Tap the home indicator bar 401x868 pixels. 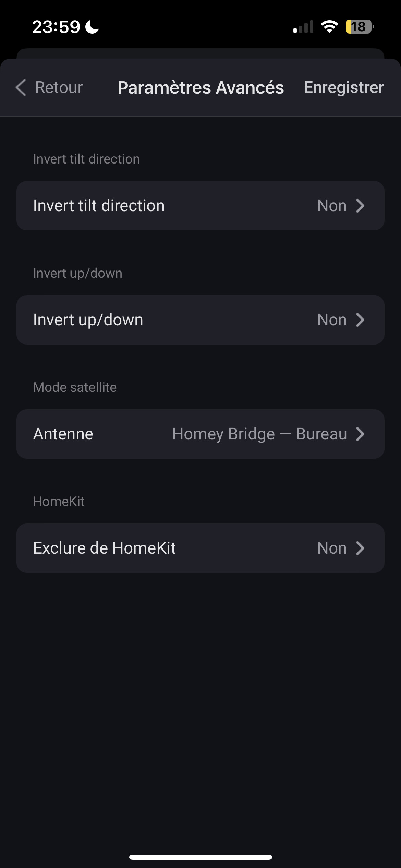pos(200,857)
